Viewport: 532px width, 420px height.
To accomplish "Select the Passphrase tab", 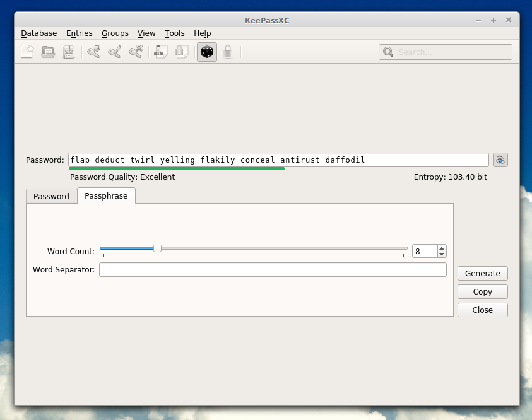I will [106, 196].
